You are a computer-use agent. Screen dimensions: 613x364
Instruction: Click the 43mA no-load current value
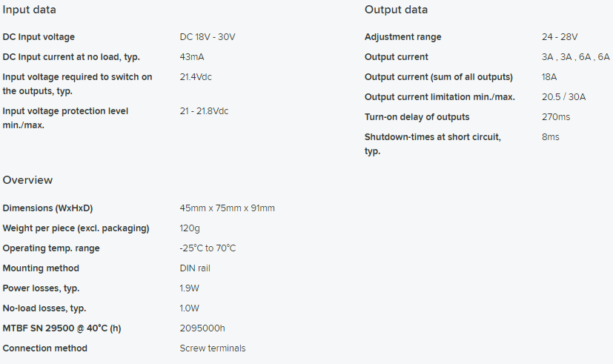coord(192,57)
